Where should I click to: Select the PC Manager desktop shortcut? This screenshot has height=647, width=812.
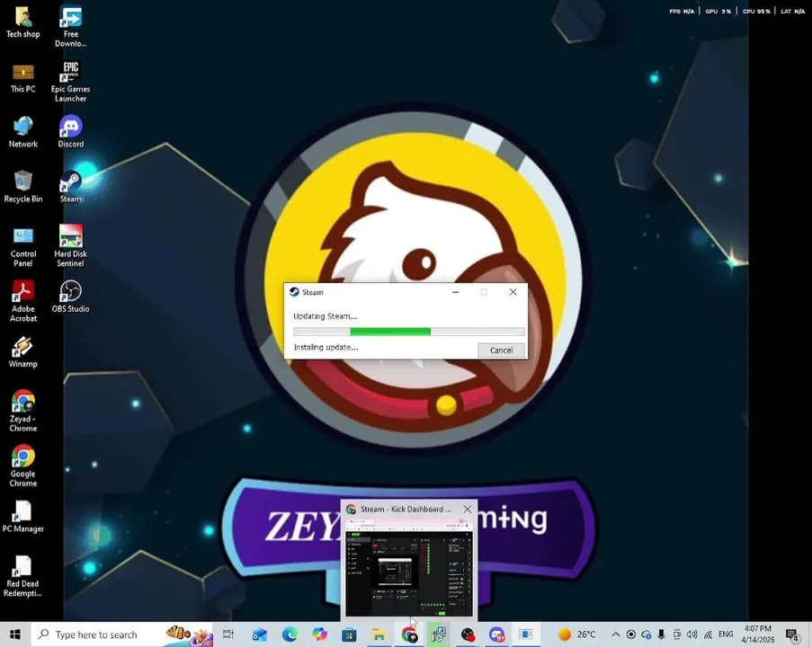pyautogui.click(x=22, y=517)
